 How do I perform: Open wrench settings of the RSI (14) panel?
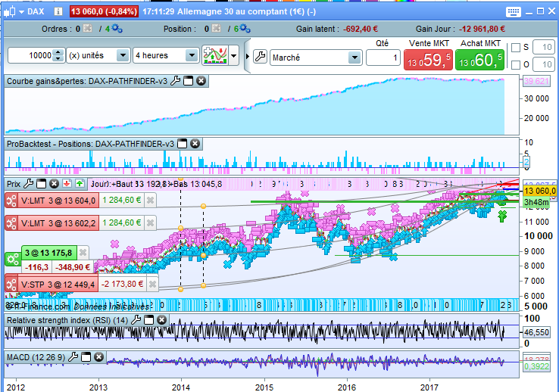tap(136, 319)
